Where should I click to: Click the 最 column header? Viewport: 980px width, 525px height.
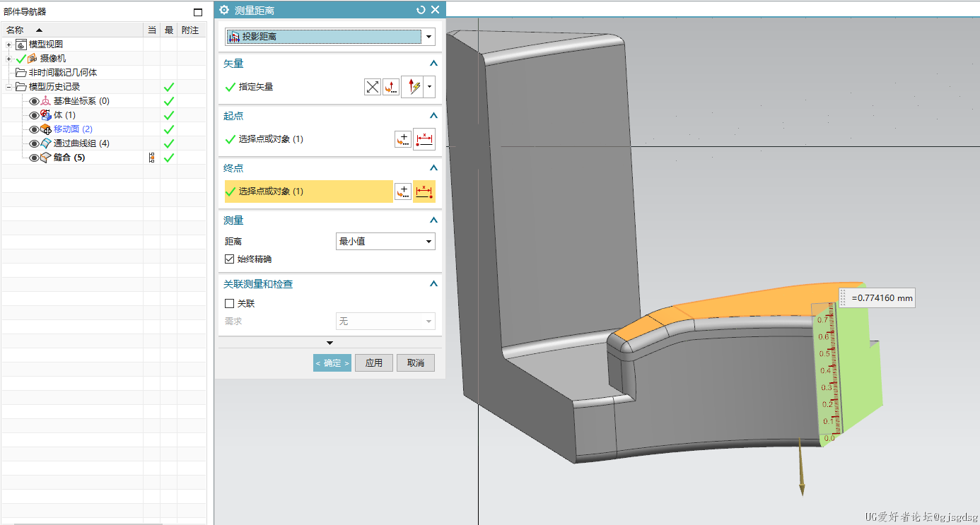[169, 30]
